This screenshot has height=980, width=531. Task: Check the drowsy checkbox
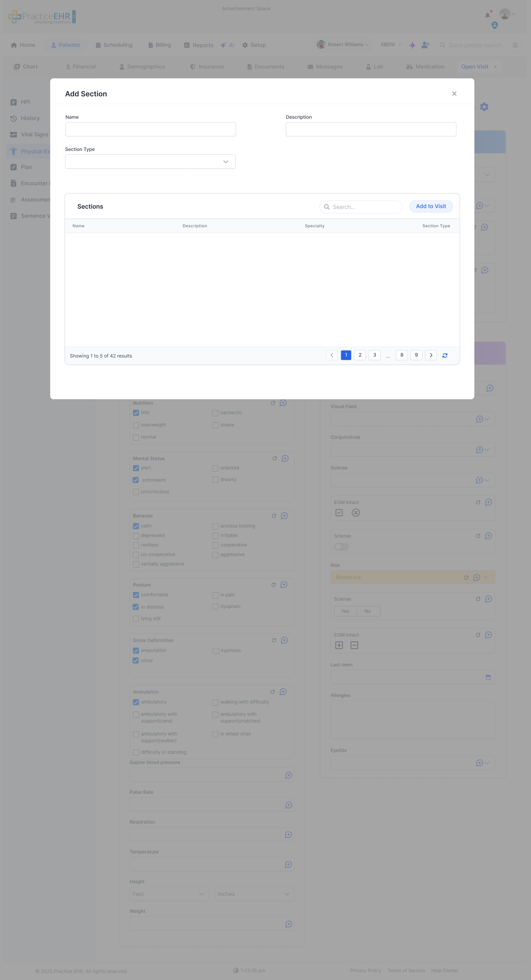215,480
